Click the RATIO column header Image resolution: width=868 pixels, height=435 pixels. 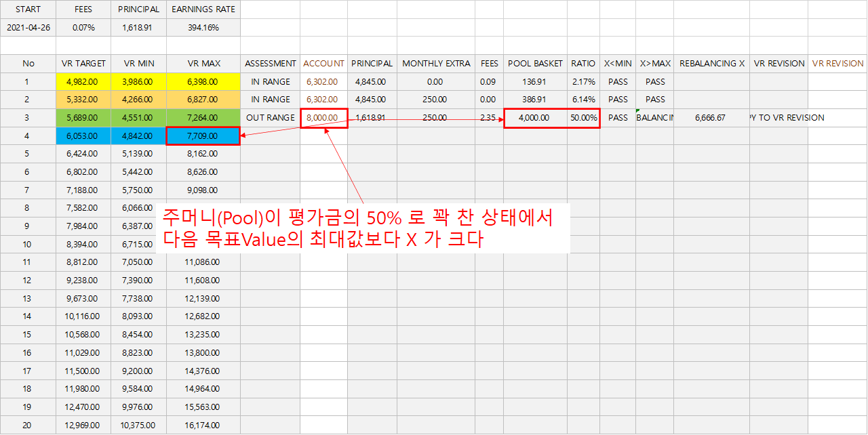[583, 64]
